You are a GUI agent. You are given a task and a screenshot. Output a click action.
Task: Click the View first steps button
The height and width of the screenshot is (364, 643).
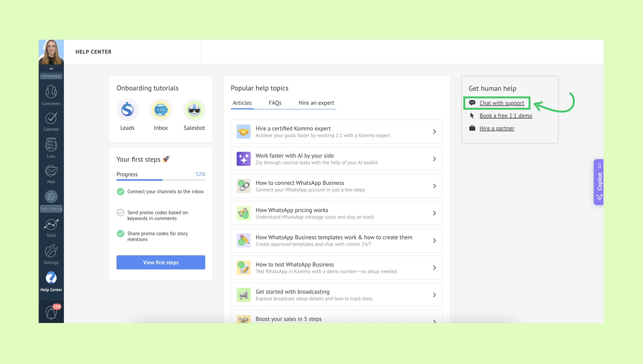pos(161,263)
